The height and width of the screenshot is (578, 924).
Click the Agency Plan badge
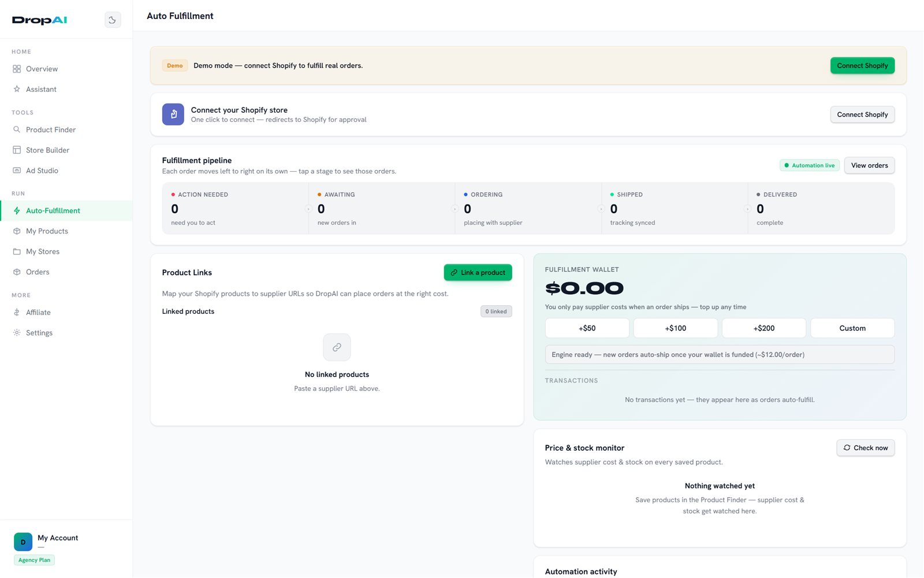click(x=34, y=560)
